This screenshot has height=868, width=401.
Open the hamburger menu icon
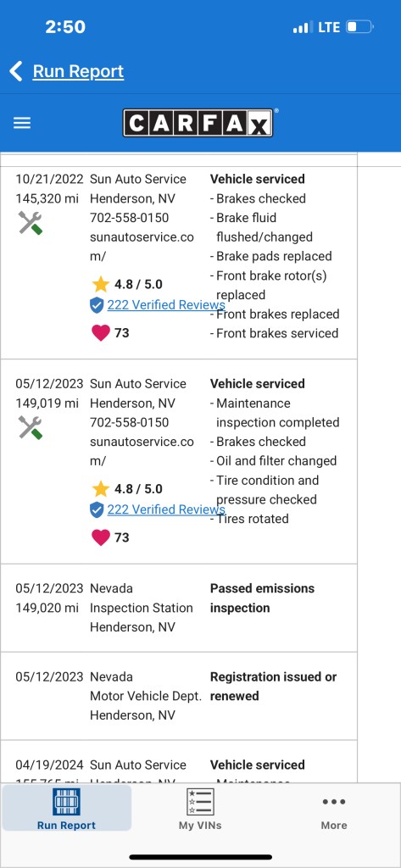coord(22,123)
